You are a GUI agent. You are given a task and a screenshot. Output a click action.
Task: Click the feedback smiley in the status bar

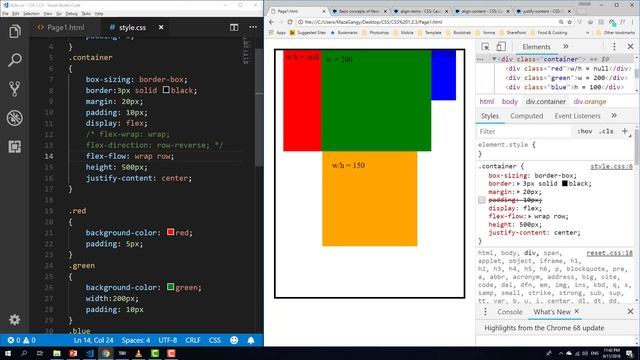[x=234, y=340]
